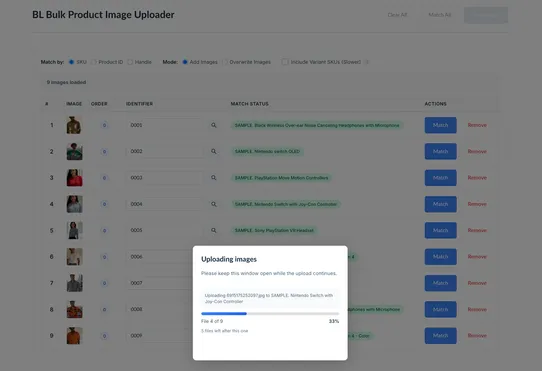Enable the Include Variant SKUs (Slower) checkbox
This screenshot has width=542, height=371.
coord(284,62)
